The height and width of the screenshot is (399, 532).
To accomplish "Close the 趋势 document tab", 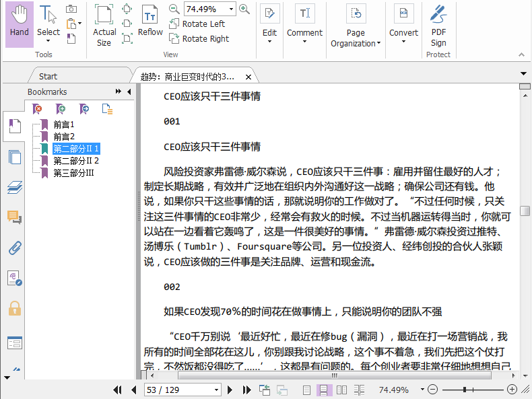I will click(248, 77).
